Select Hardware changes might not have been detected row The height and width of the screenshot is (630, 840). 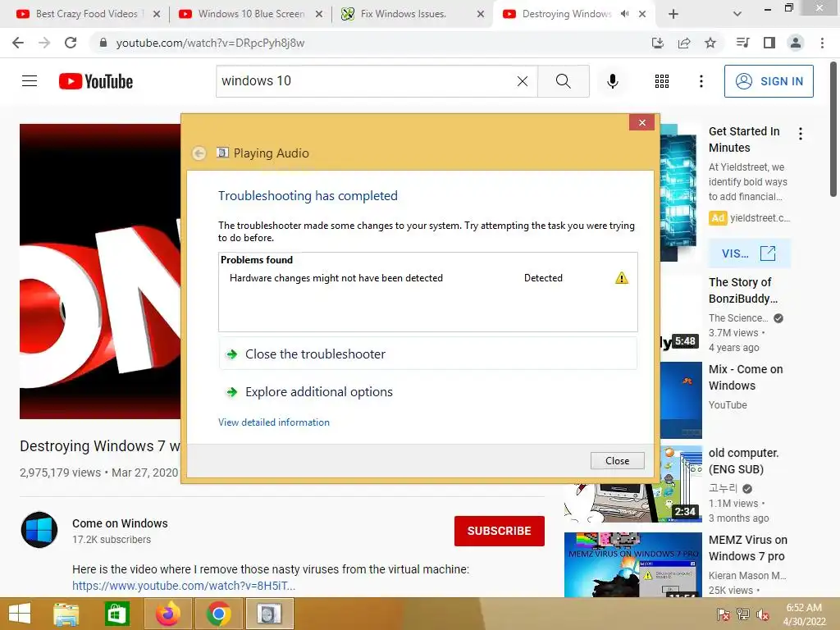click(428, 278)
